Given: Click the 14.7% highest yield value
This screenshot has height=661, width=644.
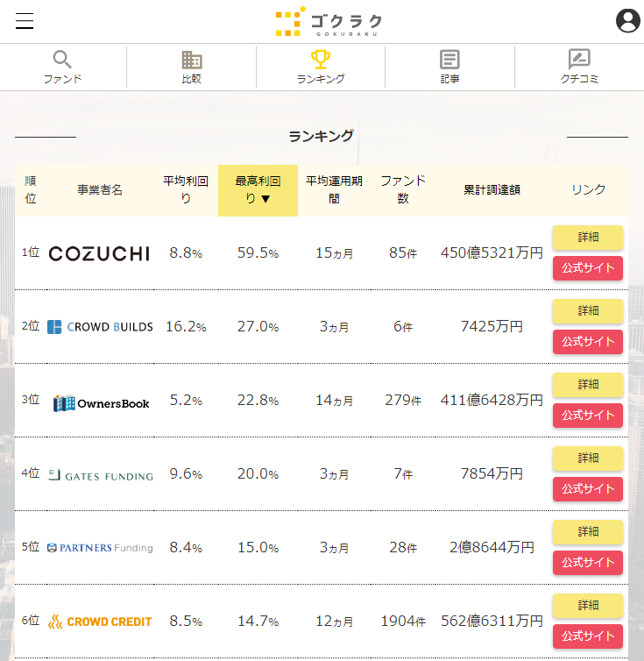Looking at the screenshot, I should (x=258, y=622).
